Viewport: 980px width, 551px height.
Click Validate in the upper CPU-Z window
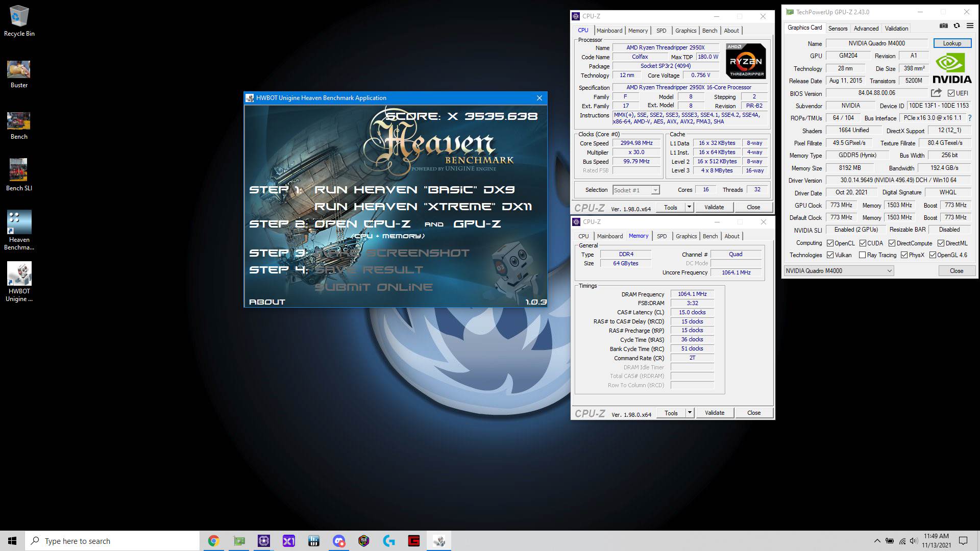pyautogui.click(x=714, y=207)
